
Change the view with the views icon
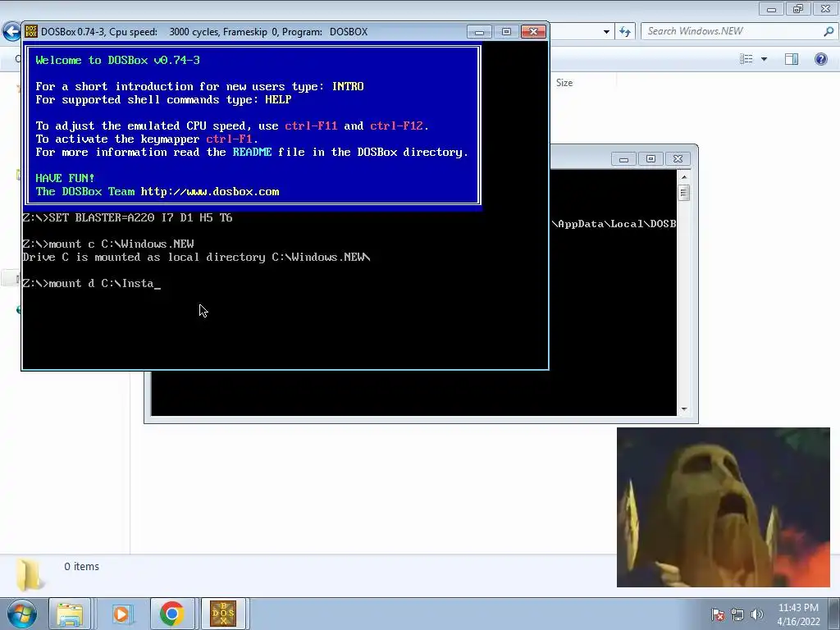coord(746,59)
